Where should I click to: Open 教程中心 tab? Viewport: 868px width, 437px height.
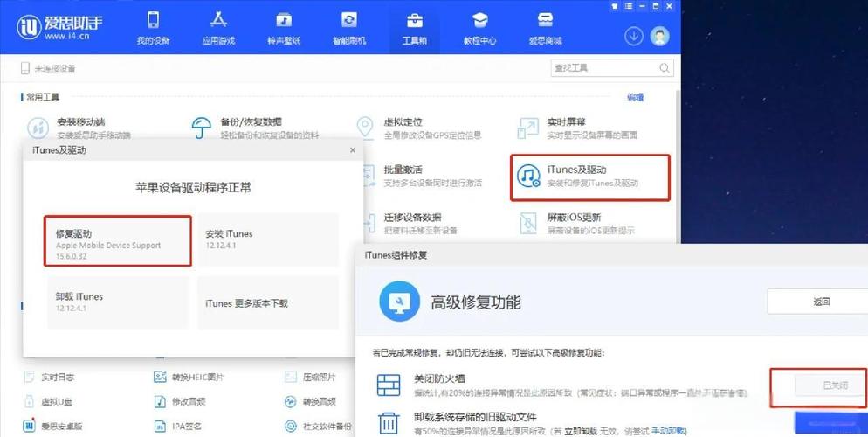click(x=479, y=28)
